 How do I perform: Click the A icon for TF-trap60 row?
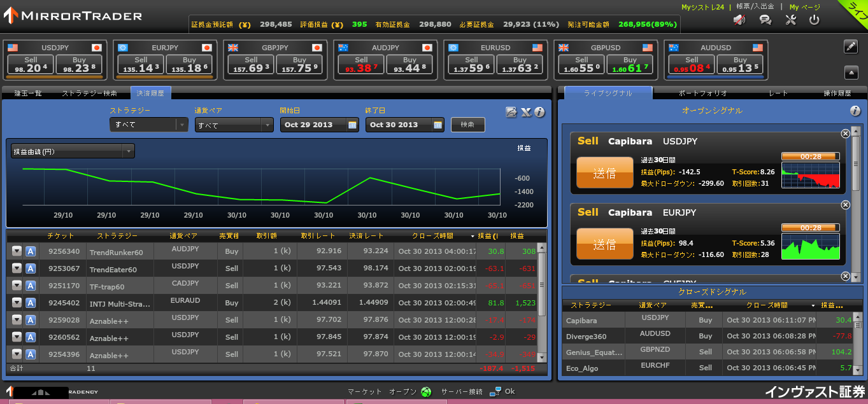30,286
